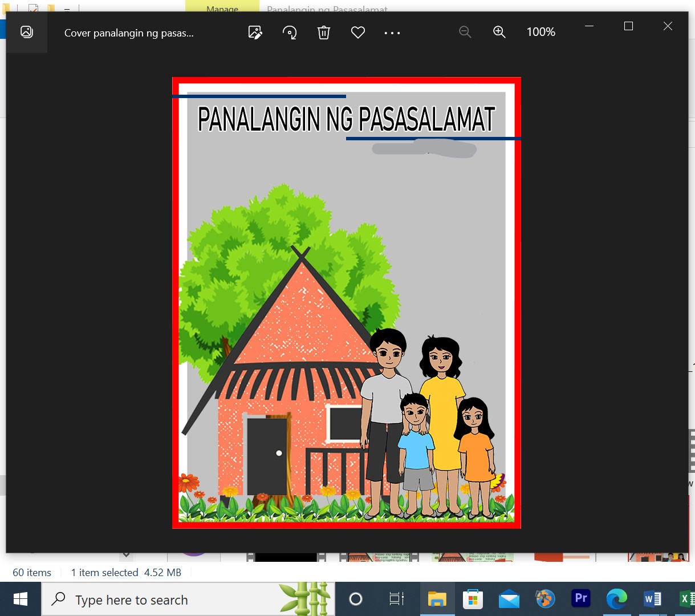Click the 100% zoom level indicator
695x616 pixels.
(x=540, y=32)
